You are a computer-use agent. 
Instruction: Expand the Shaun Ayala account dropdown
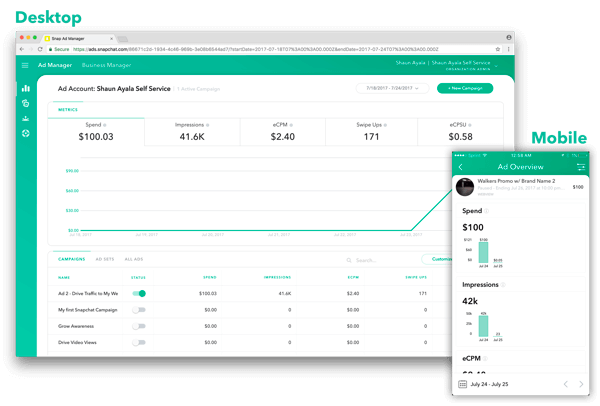tap(496, 66)
